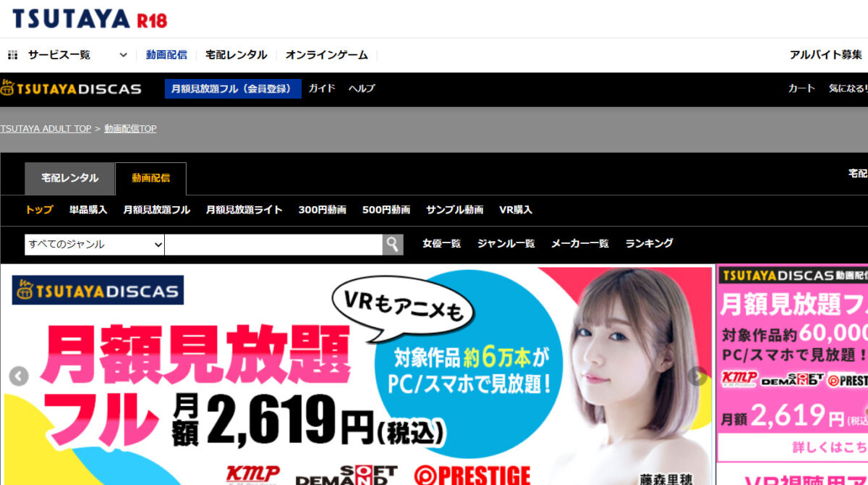Screen dimensions: 868x485
Task: Select VR購入 in the sub navigation
Action: 516,210
